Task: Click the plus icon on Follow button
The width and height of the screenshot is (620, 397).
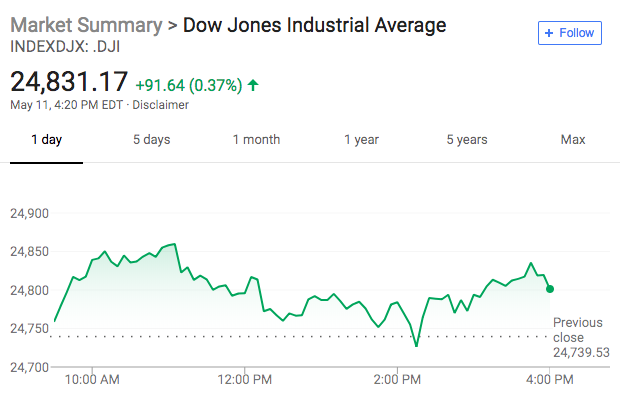Action: [549, 33]
